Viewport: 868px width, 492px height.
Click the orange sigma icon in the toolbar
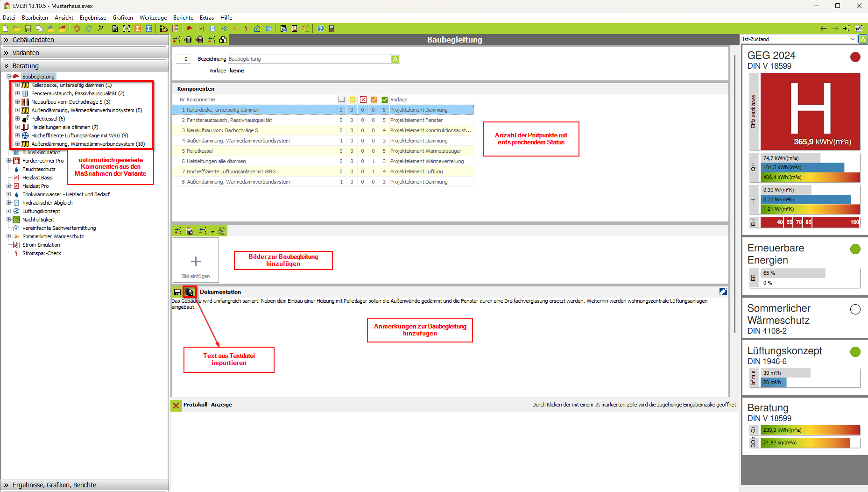[x=138, y=29]
